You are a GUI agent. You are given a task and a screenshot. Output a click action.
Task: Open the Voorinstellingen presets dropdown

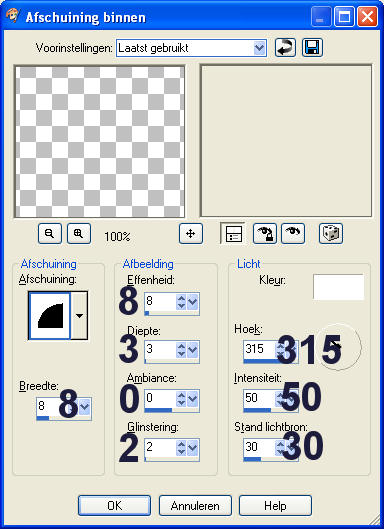point(259,48)
